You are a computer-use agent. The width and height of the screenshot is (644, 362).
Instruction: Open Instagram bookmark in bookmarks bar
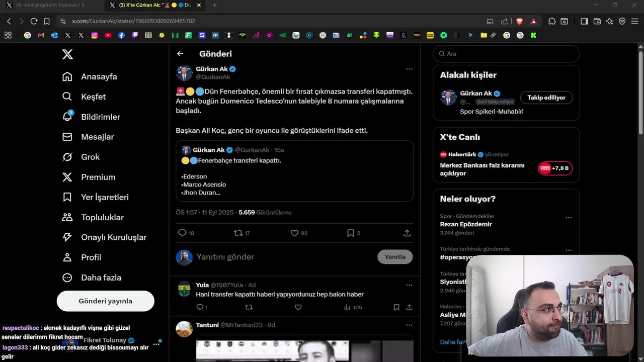pyautogui.click(x=95, y=35)
